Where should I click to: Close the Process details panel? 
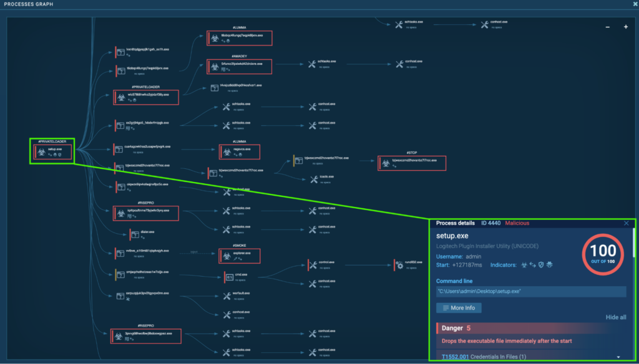[627, 223]
